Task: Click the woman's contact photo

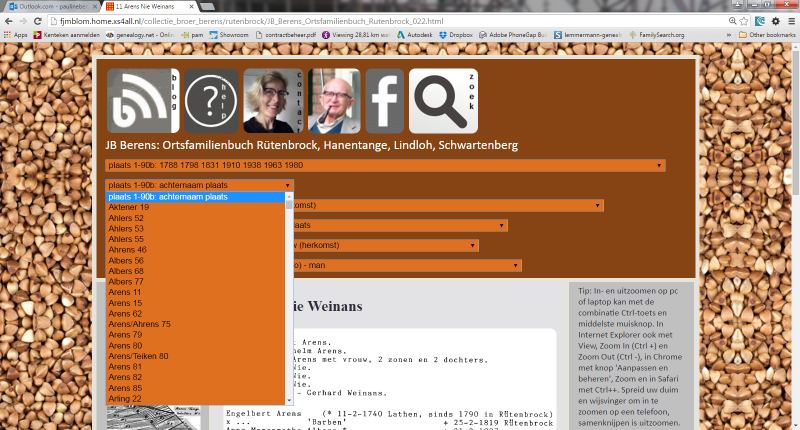Action: [273, 101]
